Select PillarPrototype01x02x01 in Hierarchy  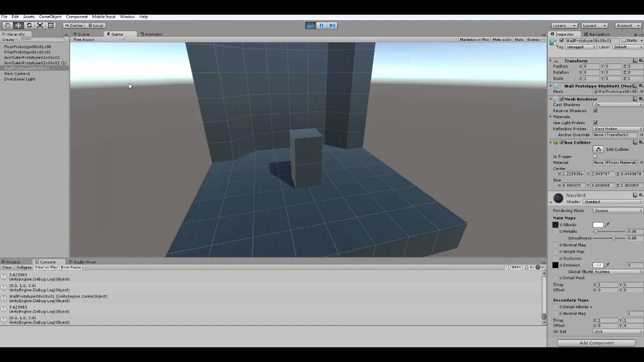28,52
